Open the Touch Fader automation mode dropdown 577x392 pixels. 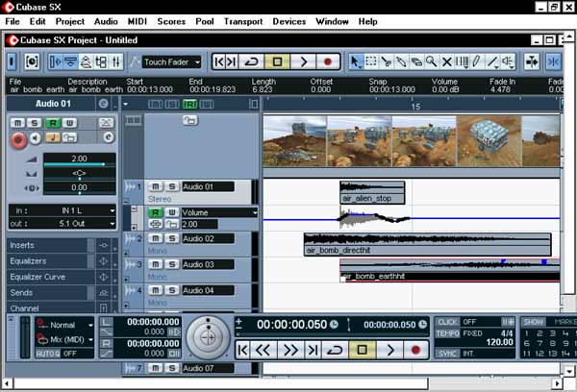pyautogui.click(x=173, y=62)
